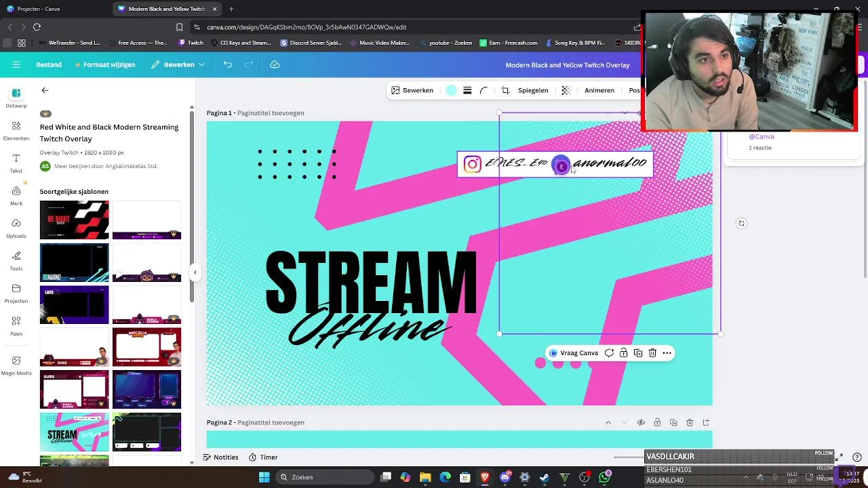
Task: Open Windows Start menu
Action: point(264,477)
